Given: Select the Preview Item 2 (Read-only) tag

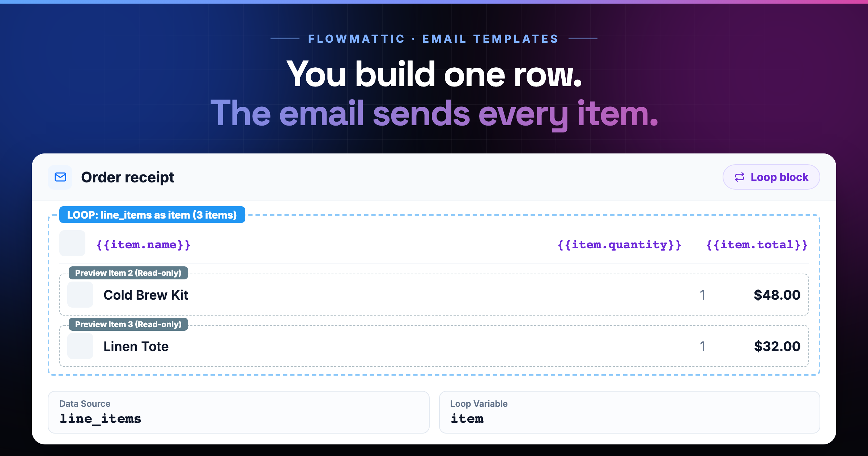Looking at the screenshot, I should pyautogui.click(x=128, y=273).
